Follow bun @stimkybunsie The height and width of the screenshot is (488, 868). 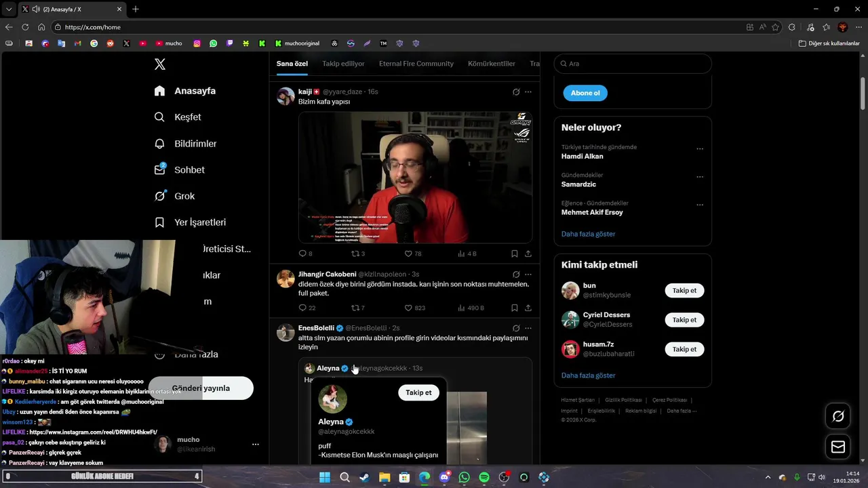[684, 290]
